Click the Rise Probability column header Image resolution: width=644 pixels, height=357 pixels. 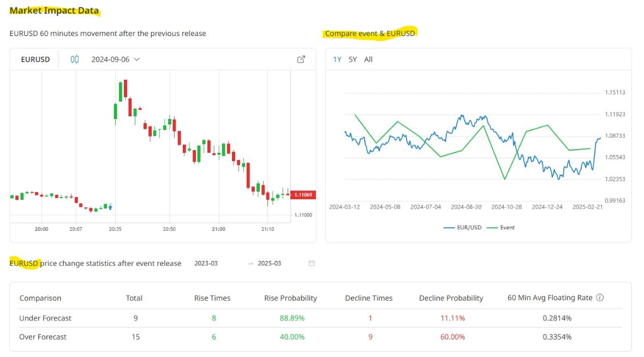[290, 298]
